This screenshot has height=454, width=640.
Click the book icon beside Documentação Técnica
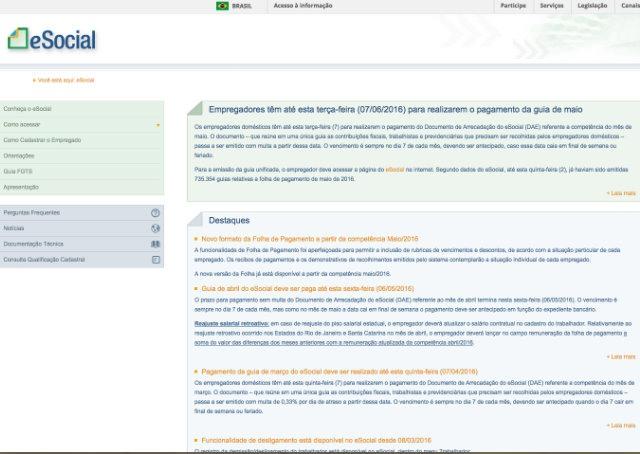[156, 244]
